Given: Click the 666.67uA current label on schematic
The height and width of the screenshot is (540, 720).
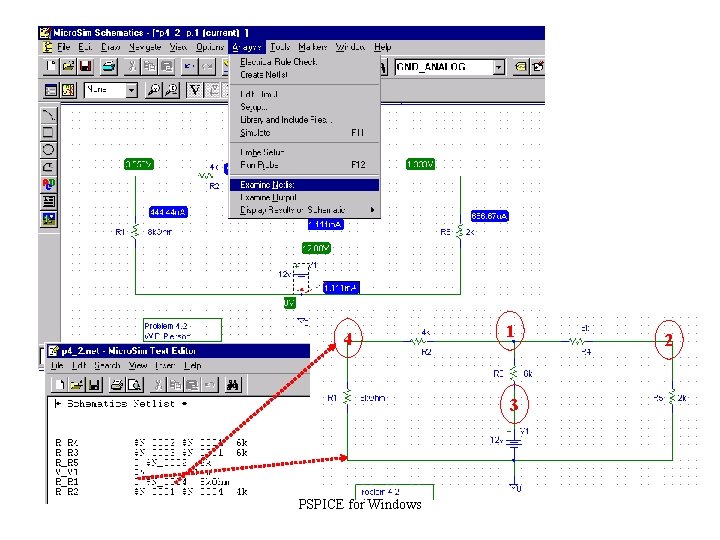Looking at the screenshot, I should [489, 216].
